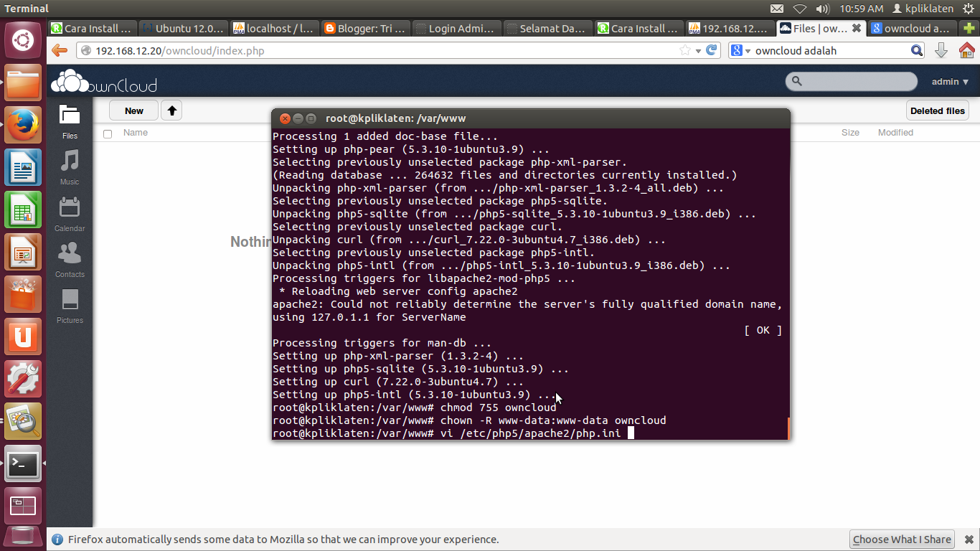Open ownCloud Calendar sidebar section
The width and height of the screenshot is (980, 551).
coord(70,214)
